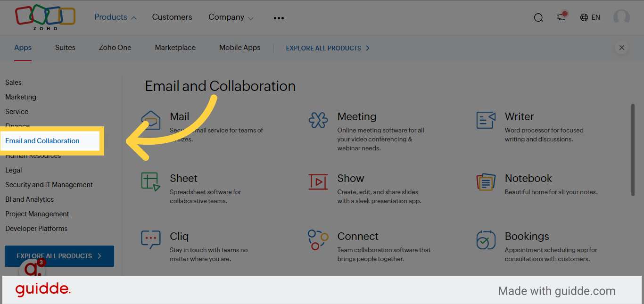Open the user profile avatar
Viewport: 644px width, 304px height.
pyautogui.click(x=621, y=17)
